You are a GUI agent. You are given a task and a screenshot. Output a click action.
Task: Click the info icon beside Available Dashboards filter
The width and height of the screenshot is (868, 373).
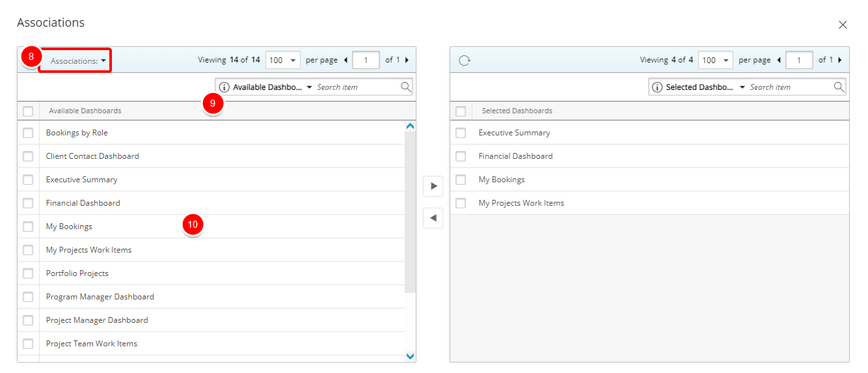(224, 87)
